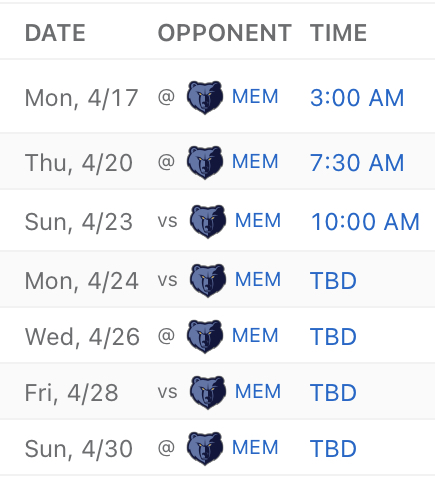Click TBD time for Fri 4/28

[333, 393]
